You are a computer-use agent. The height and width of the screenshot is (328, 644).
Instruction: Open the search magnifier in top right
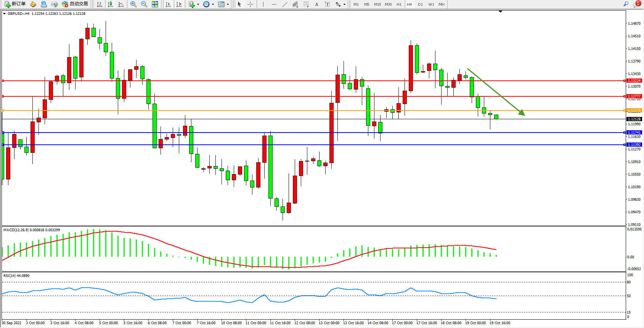click(x=626, y=4)
